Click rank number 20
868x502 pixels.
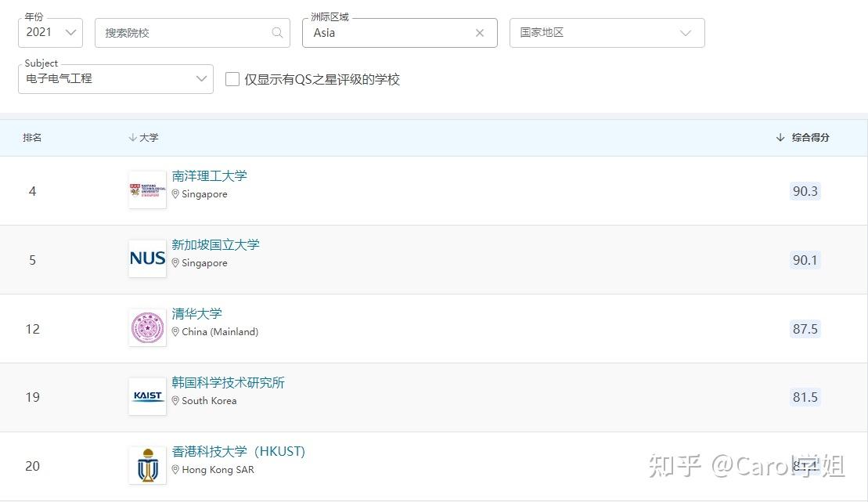click(33, 467)
